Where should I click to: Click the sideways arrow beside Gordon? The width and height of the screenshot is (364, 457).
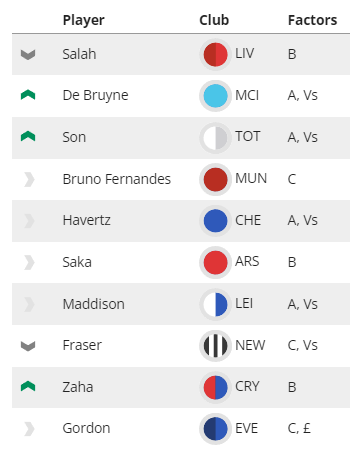(29, 429)
